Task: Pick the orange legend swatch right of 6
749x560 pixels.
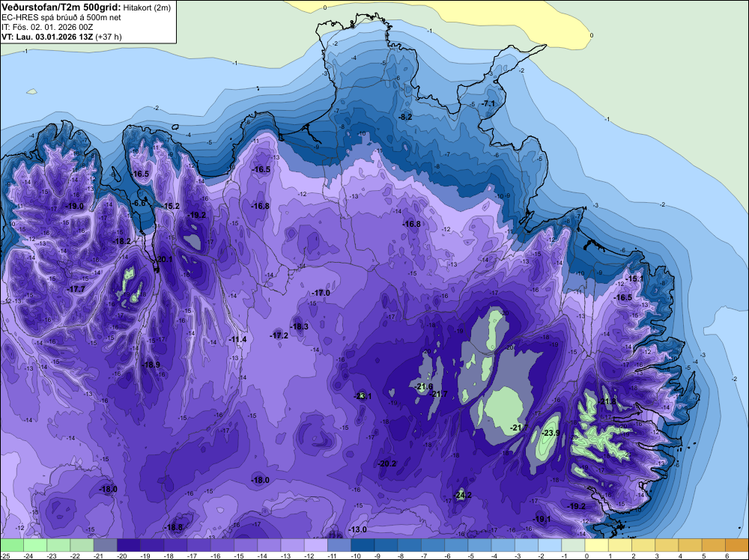Action: [737, 545]
